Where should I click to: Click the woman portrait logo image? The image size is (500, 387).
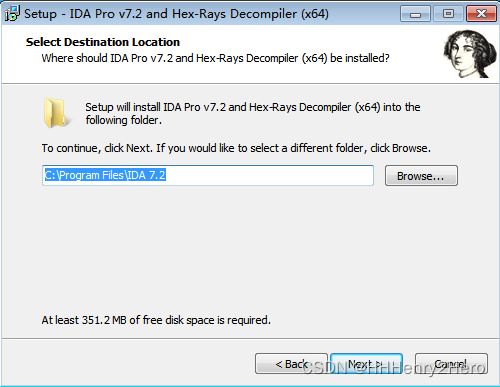pos(470,54)
